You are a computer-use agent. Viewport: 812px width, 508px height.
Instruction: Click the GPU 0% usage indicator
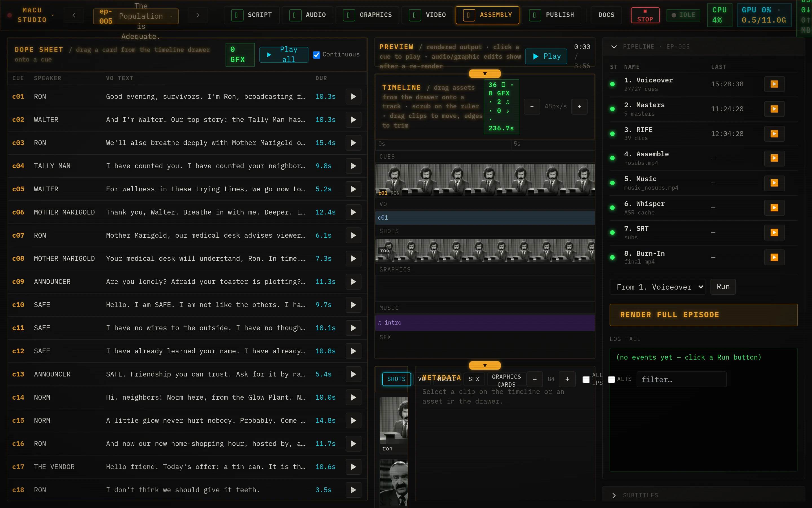764,15
